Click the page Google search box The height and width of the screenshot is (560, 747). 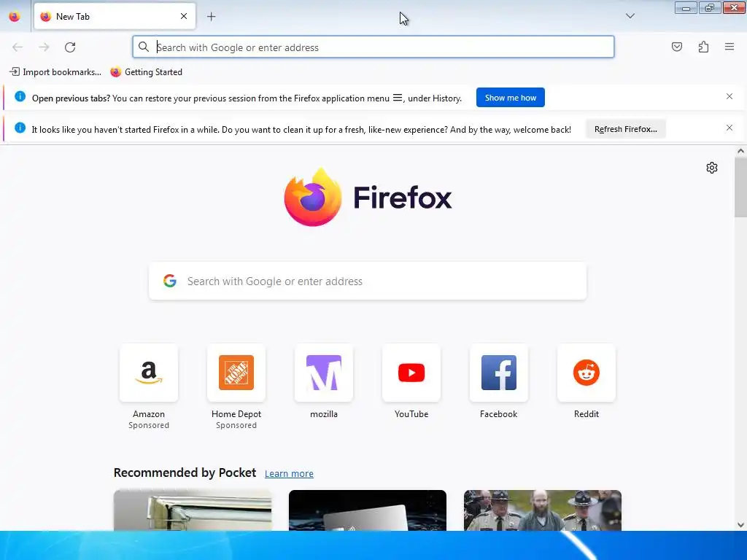pyautogui.click(x=368, y=281)
